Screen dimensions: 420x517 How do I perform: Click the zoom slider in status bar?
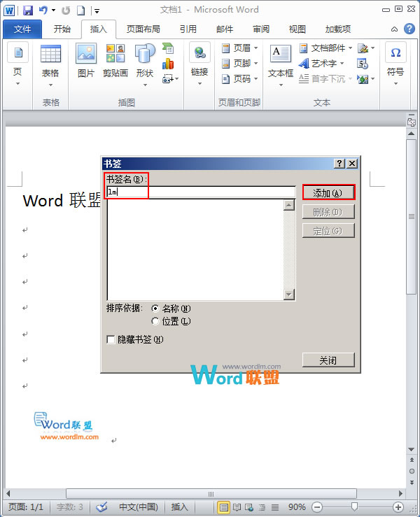pos(356,507)
